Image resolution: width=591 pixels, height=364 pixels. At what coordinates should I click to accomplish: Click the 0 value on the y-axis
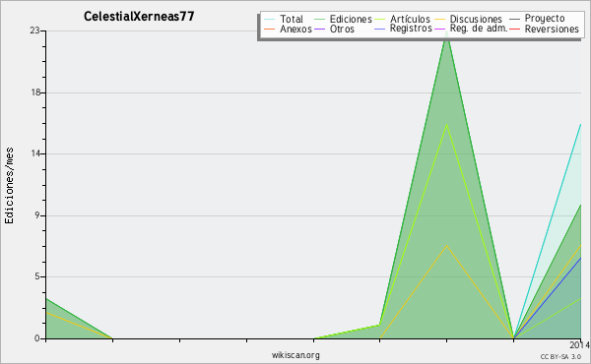pos(37,338)
